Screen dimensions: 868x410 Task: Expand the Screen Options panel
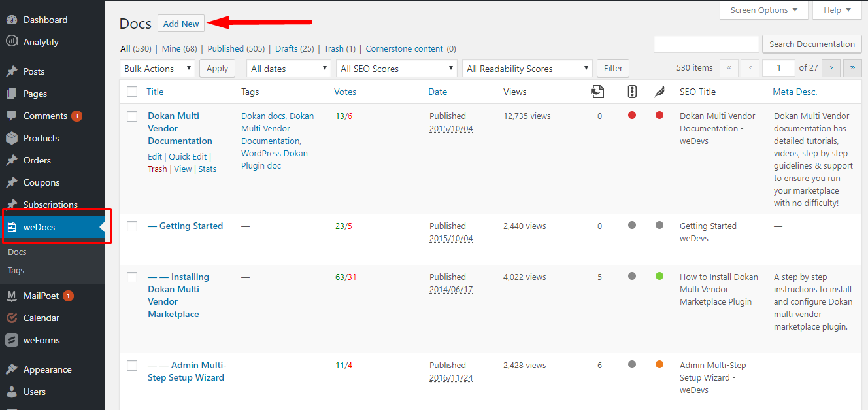click(763, 10)
